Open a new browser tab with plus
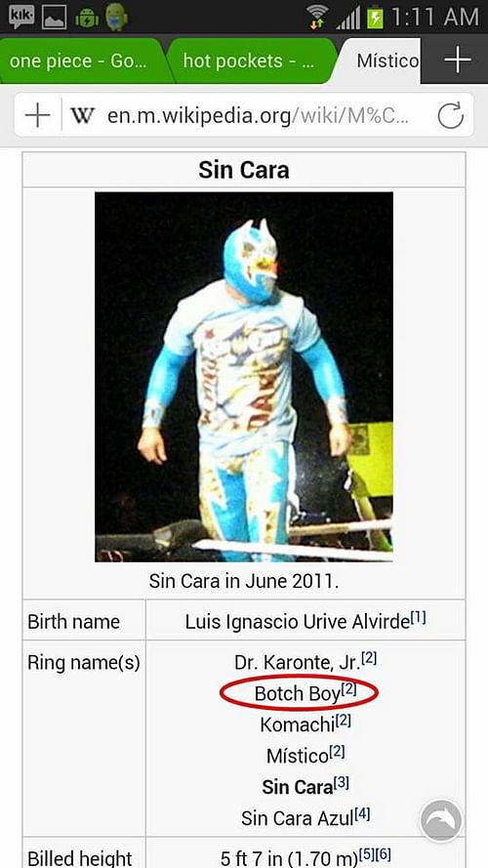 tap(458, 60)
